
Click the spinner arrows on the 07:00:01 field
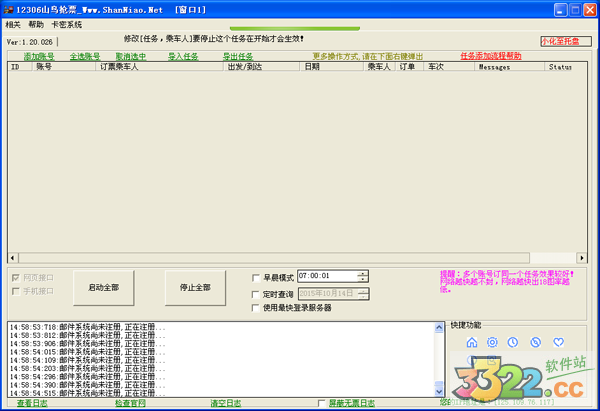pyautogui.click(x=363, y=276)
